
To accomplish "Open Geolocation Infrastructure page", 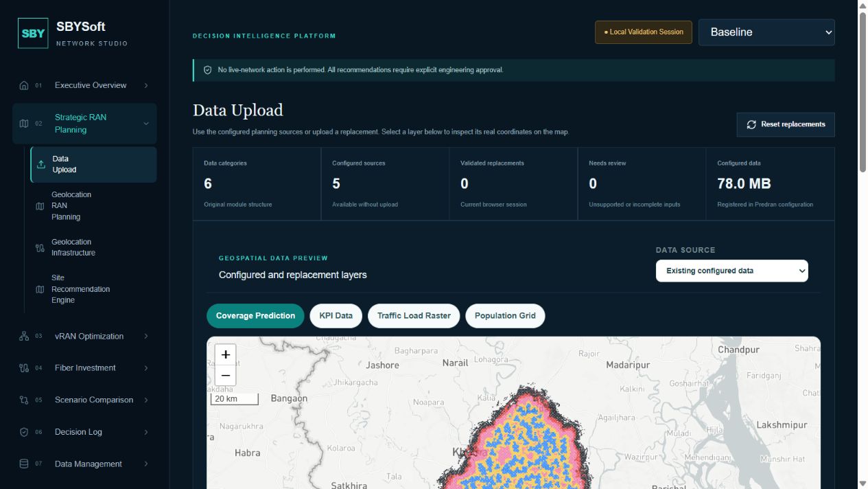I will tap(93, 248).
